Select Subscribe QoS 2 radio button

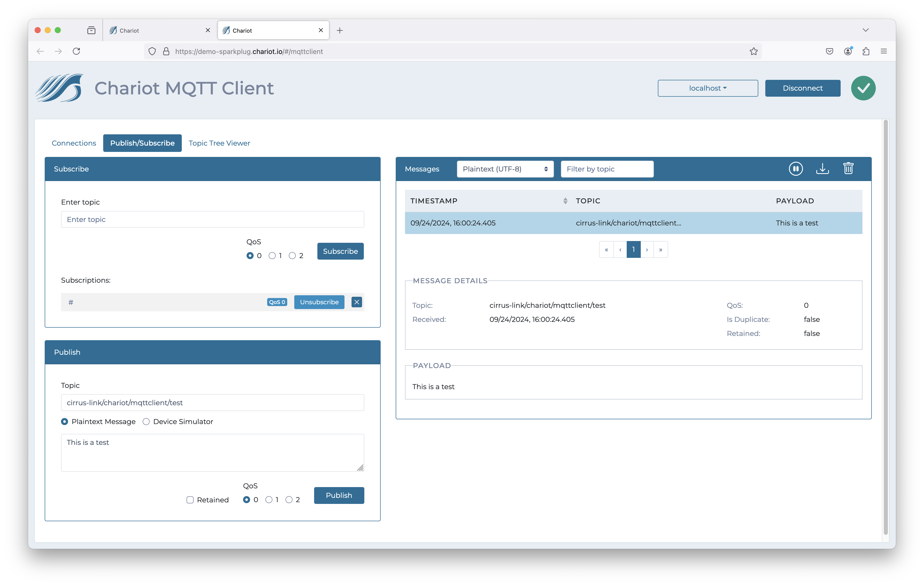pyautogui.click(x=292, y=256)
